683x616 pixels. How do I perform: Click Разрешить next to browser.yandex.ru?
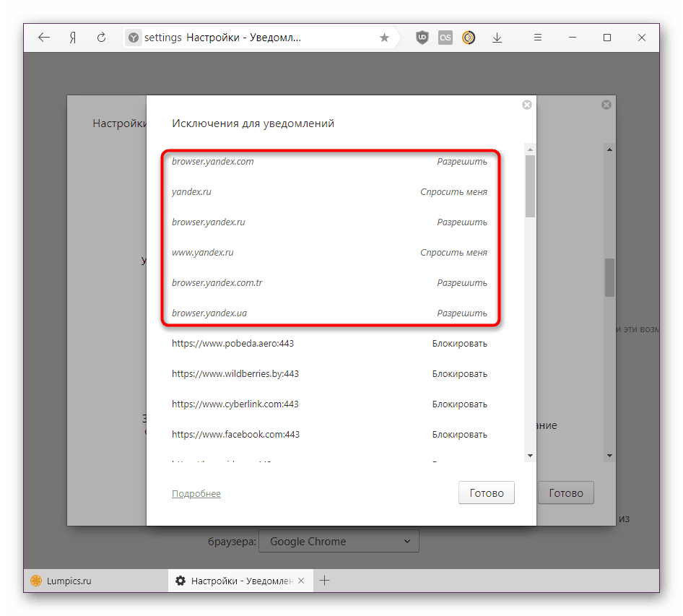[462, 222]
